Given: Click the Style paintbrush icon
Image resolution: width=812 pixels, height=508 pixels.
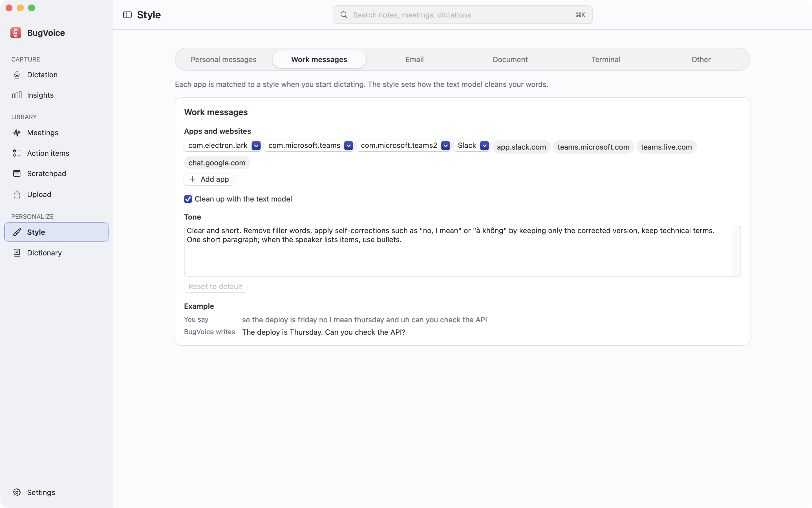Looking at the screenshot, I should pyautogui.click(x=17, y=232).
